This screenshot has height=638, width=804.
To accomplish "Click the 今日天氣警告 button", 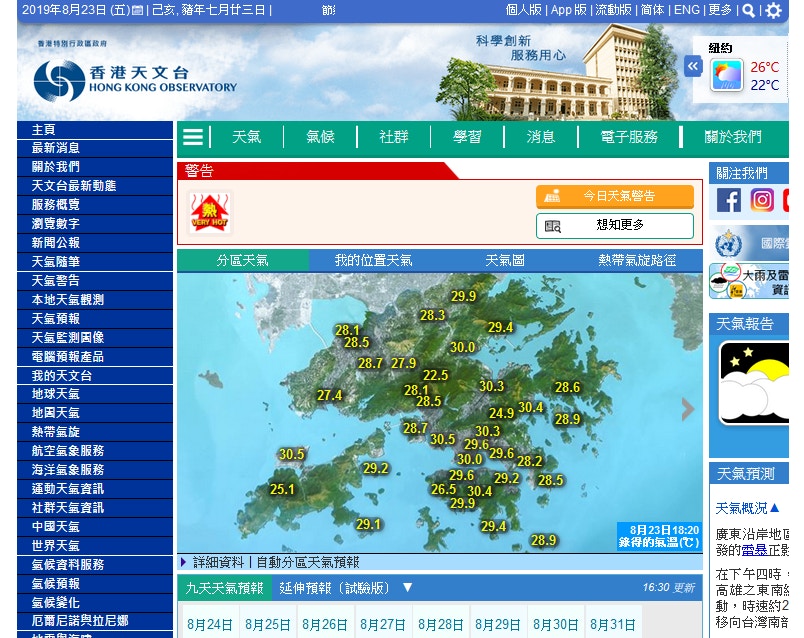I will [x=615, y=196].
